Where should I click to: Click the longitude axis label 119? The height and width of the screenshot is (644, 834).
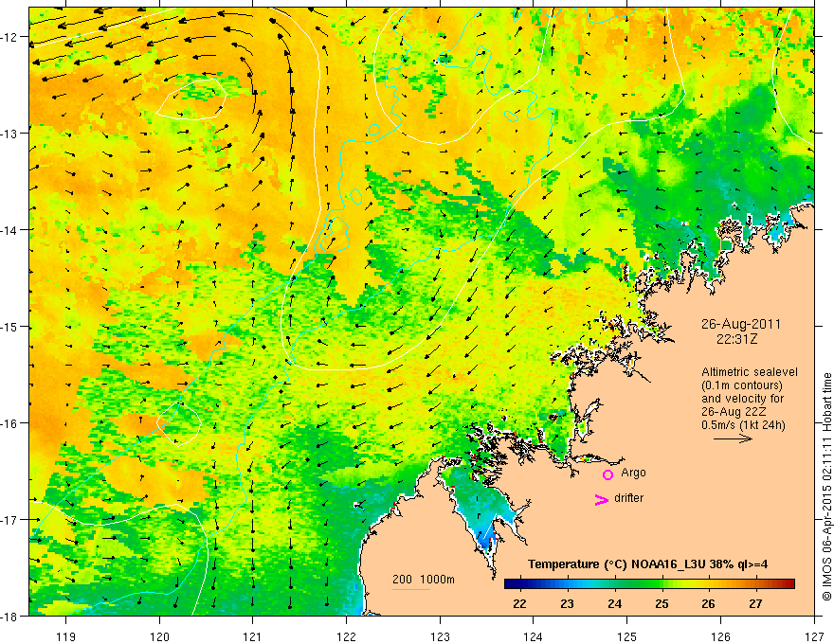pos(66,636)
